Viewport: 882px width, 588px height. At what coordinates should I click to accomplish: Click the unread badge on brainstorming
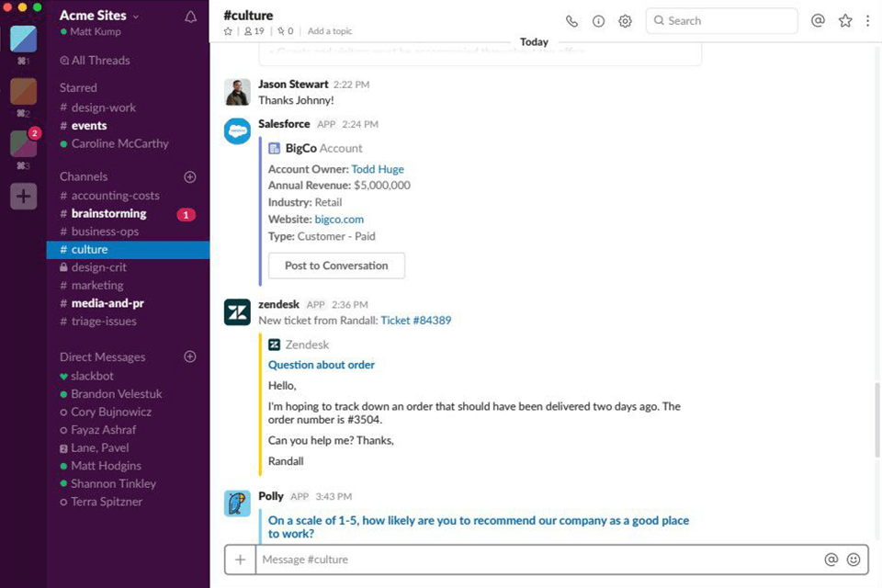click(x=187, y=215)
